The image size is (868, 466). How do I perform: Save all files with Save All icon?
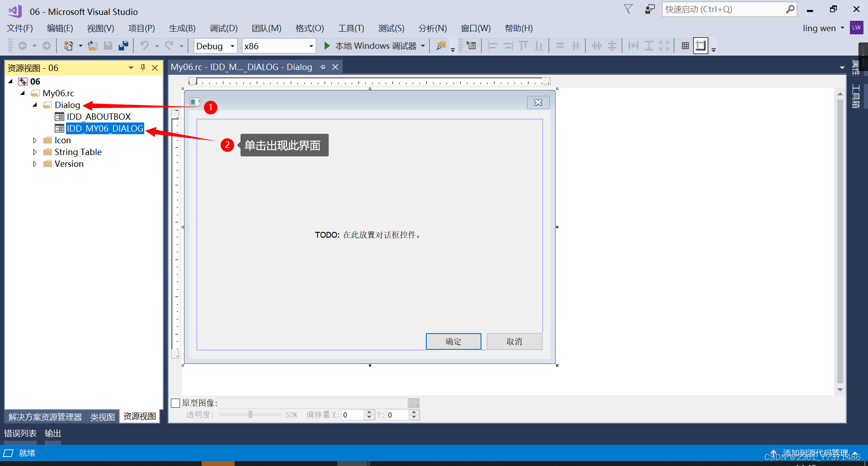click(x=123, y=46)
